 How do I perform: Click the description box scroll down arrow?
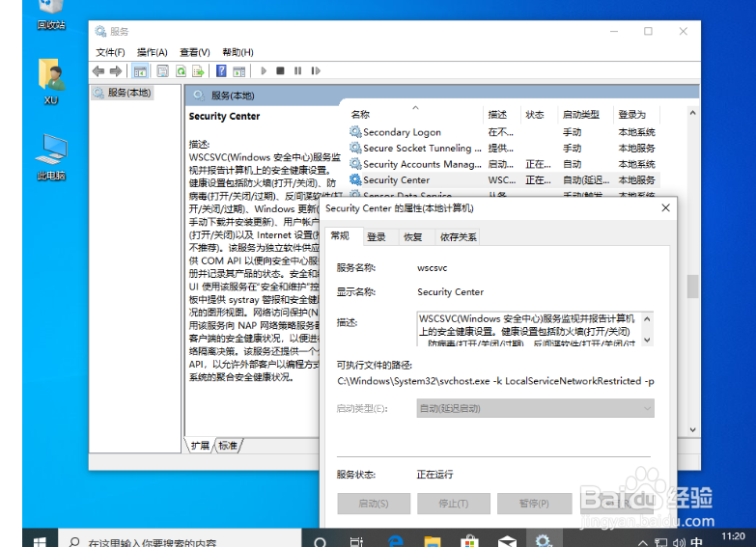(648, 340)
